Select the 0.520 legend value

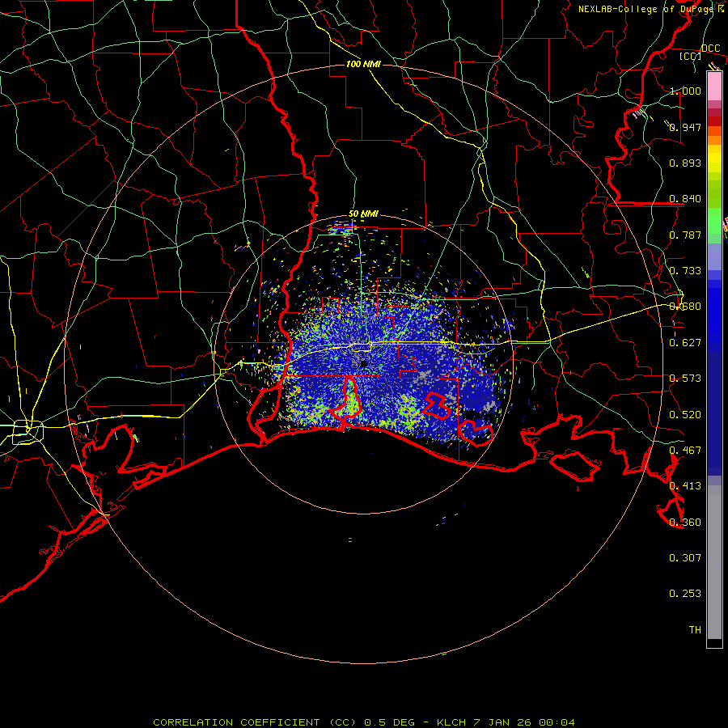pos(685,415)
